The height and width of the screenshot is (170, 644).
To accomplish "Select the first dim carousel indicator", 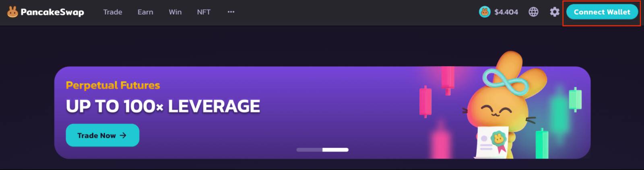I will (x=309, y=150).
